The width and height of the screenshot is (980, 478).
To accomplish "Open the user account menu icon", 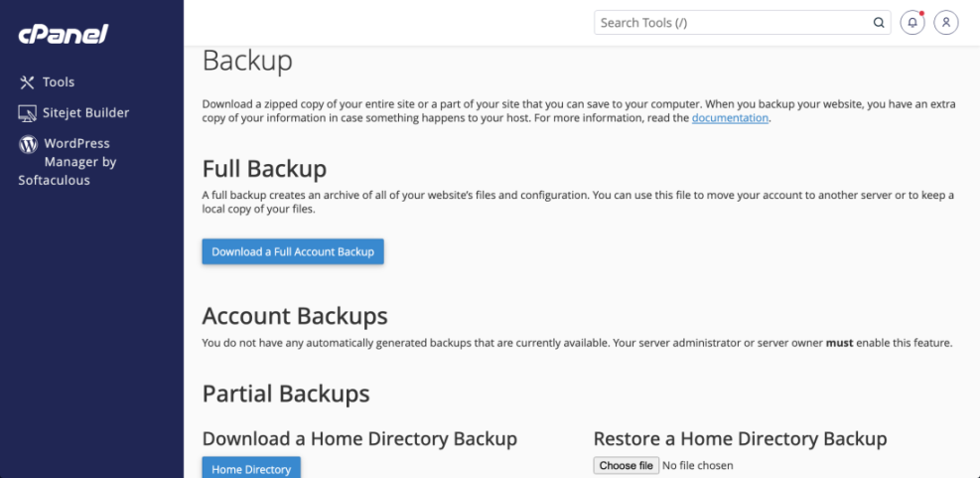I will [x=946, y=23].
